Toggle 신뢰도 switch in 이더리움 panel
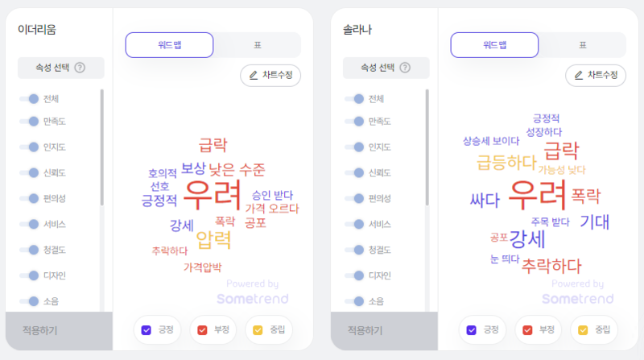The image size is (644, 360). tap(29, 172)
